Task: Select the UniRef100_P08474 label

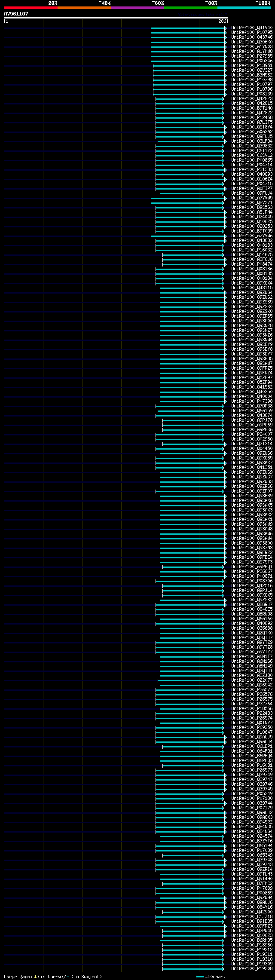Action: tap(252, 264)
